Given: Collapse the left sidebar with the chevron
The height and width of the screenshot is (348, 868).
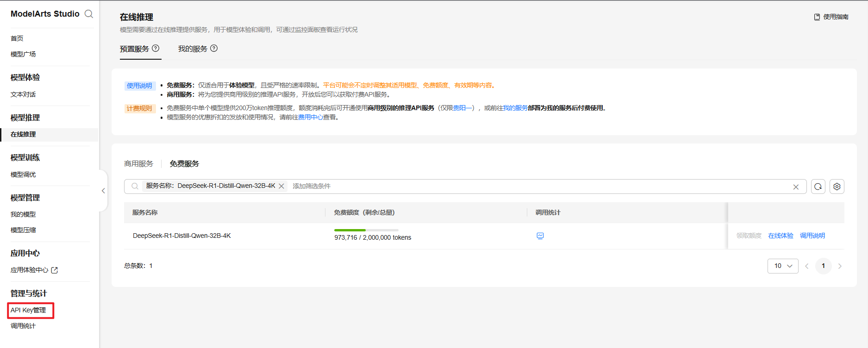Looking at the screenshot, I should point(103,191).
